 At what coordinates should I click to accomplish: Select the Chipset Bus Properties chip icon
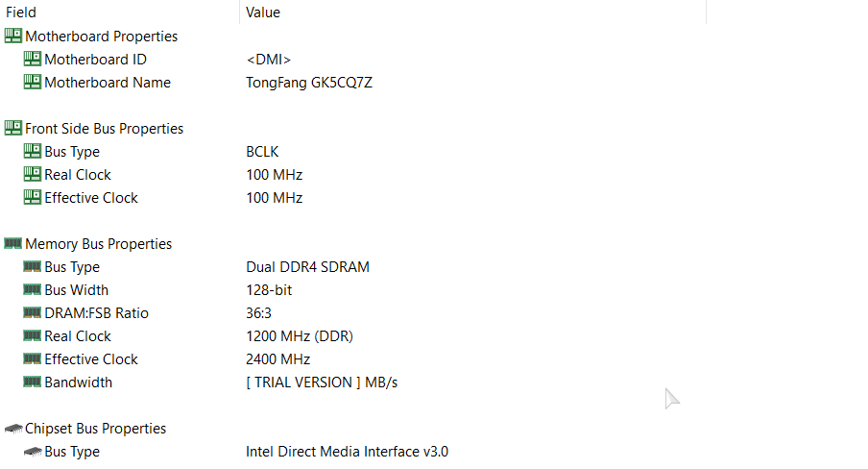12,429
